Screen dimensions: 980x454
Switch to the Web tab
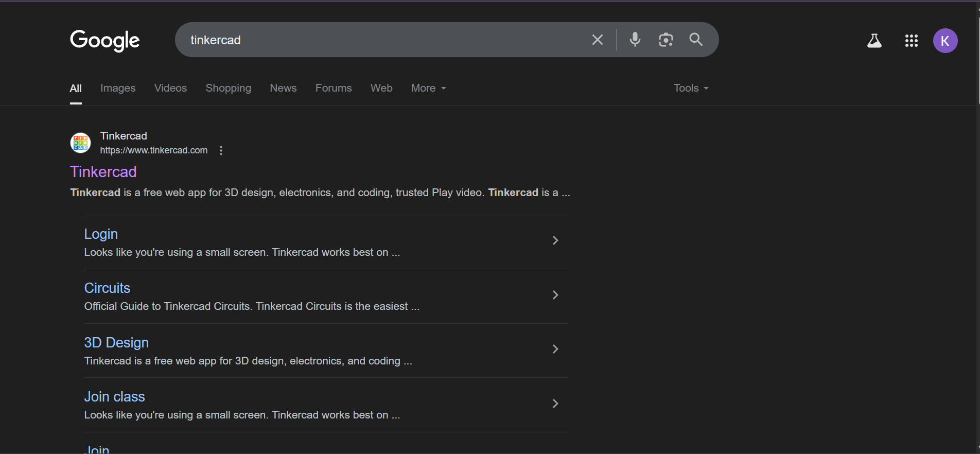(x=381, y=88)
